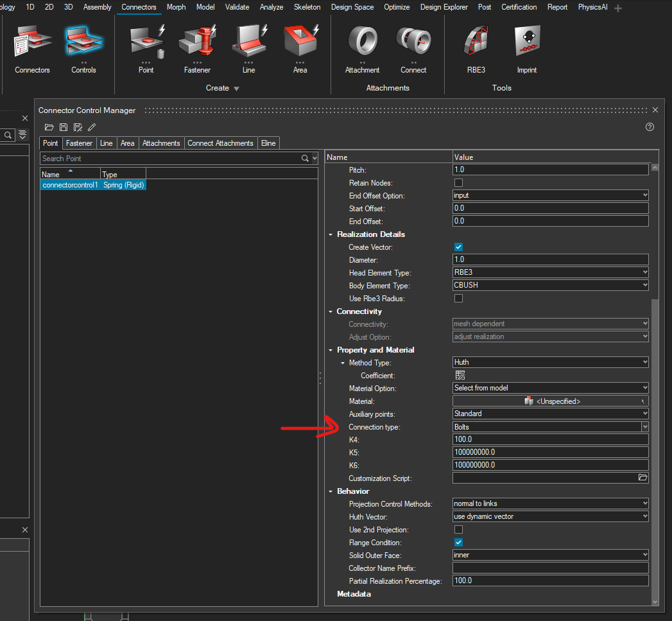Launch the RBE3 tool
Image resolution: width=672 pixels, height=621 pixels.
pos(476,49)
